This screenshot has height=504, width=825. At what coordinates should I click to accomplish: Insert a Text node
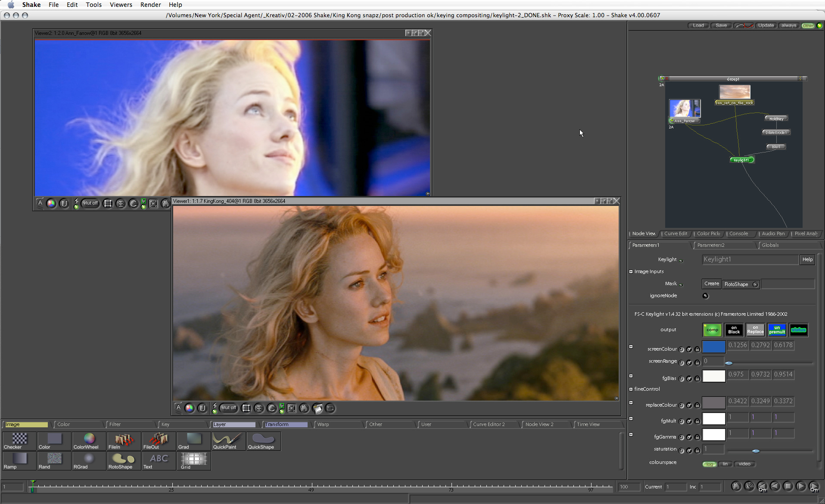tap(159, 460)
